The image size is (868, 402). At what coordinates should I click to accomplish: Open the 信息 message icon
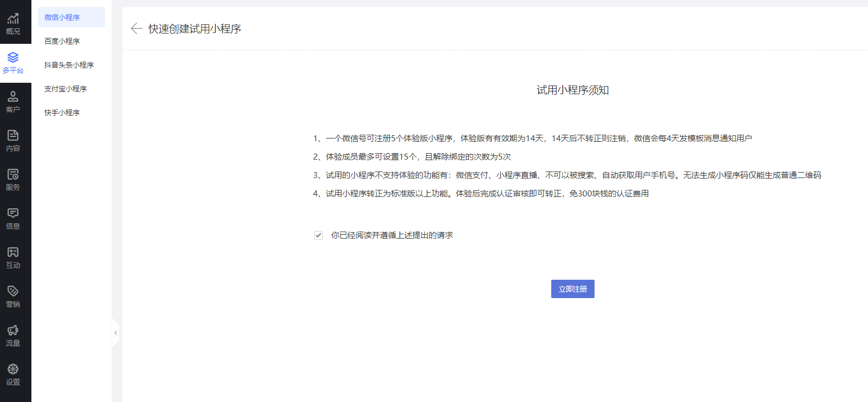[13, 213]
